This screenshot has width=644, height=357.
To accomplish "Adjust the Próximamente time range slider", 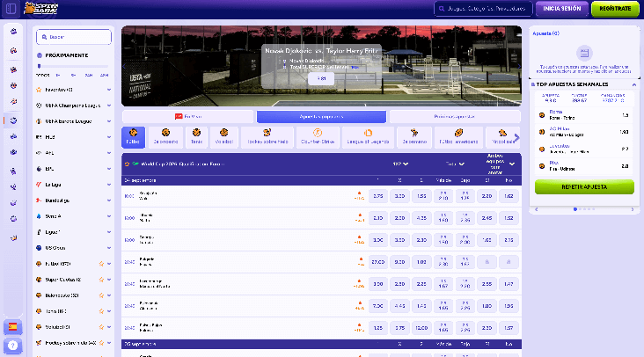I will pos(40,66).
